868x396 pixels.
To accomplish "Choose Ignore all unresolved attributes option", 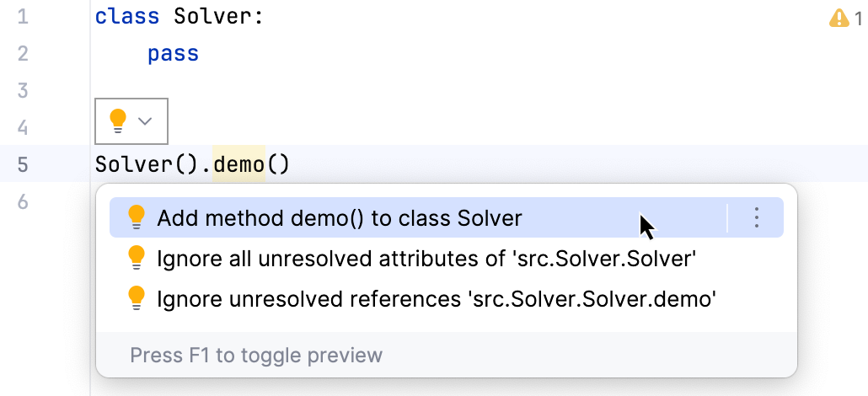I will point(426,259).
